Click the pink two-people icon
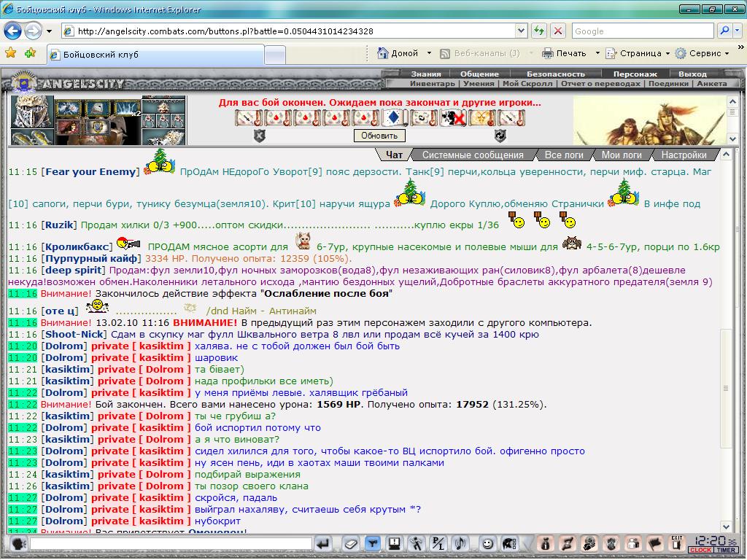This screenshot has height=560, width=747. coord(633,543)
